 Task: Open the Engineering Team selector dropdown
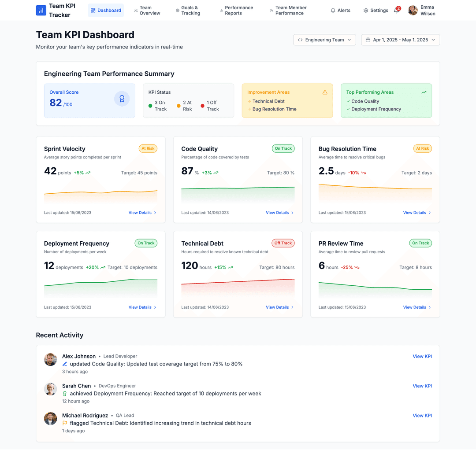point(324,40)
